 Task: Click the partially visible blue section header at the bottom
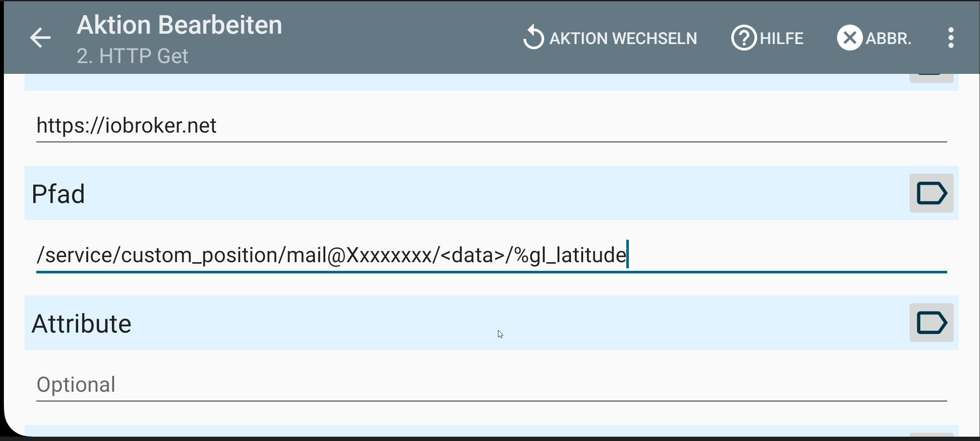tap(432, 431)
